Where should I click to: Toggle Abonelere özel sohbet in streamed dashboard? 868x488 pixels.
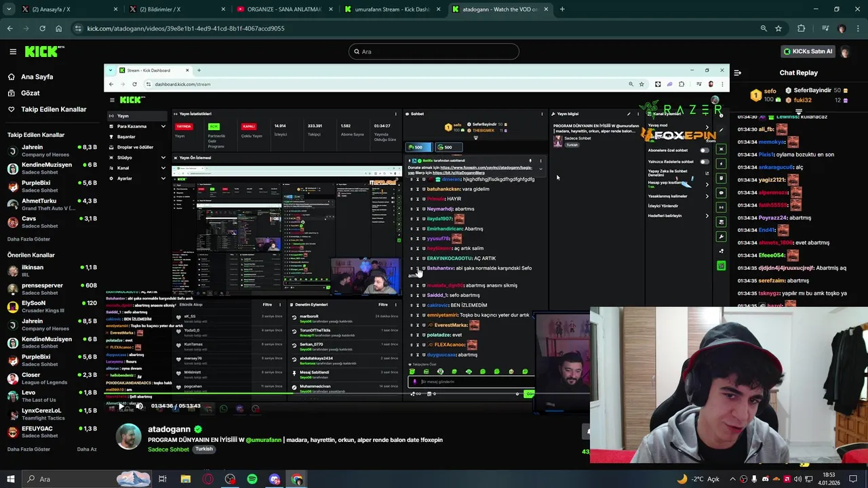[705, 150]
